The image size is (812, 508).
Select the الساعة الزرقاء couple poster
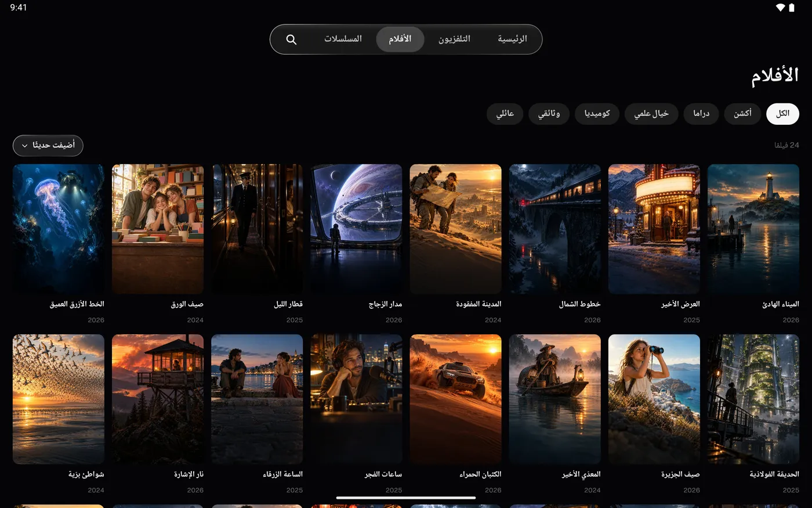pos(257,399)
